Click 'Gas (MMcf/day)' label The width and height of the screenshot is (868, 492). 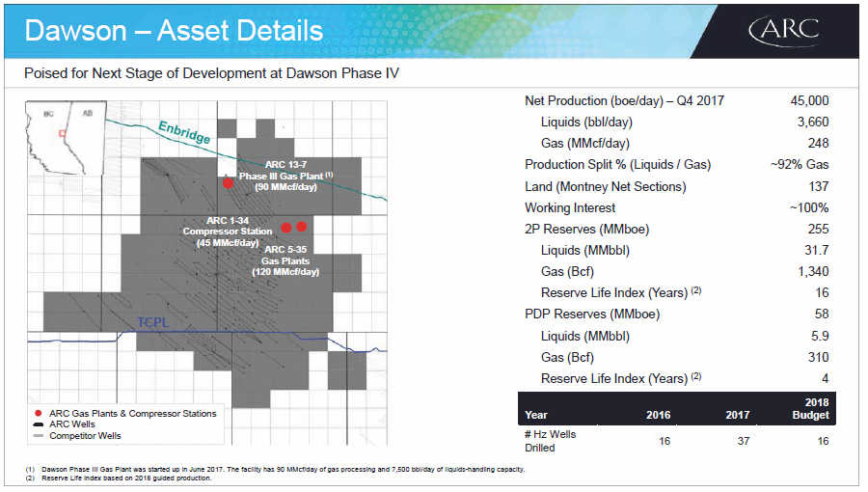point(585,144)
